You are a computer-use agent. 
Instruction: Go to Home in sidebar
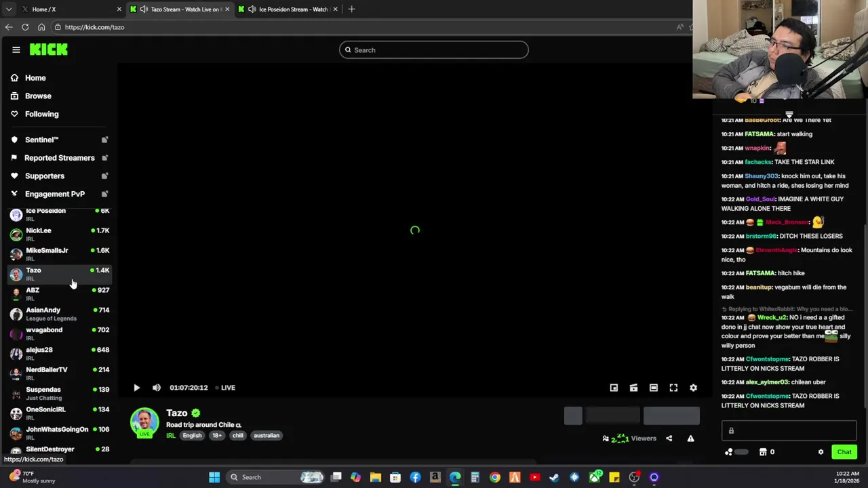click(x=35, y=78)
